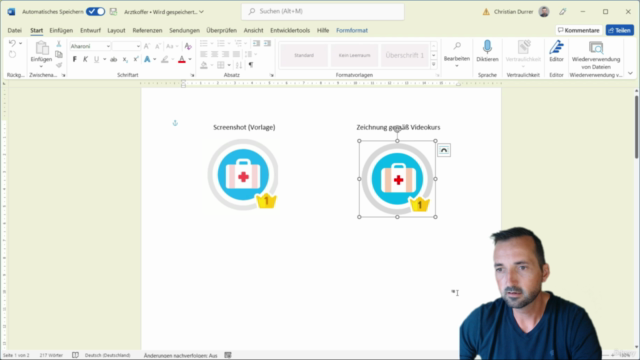Toggle strikethrough (ab)

(x=113, y=60)
